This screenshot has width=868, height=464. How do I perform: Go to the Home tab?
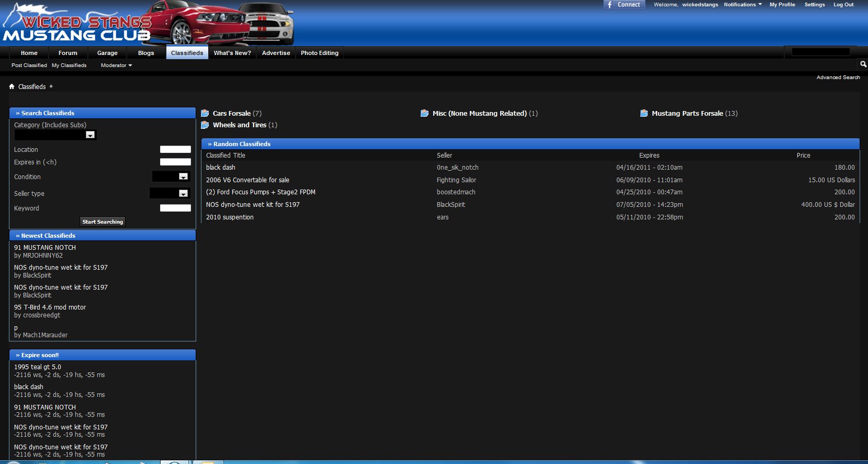[x=29, y=53]
